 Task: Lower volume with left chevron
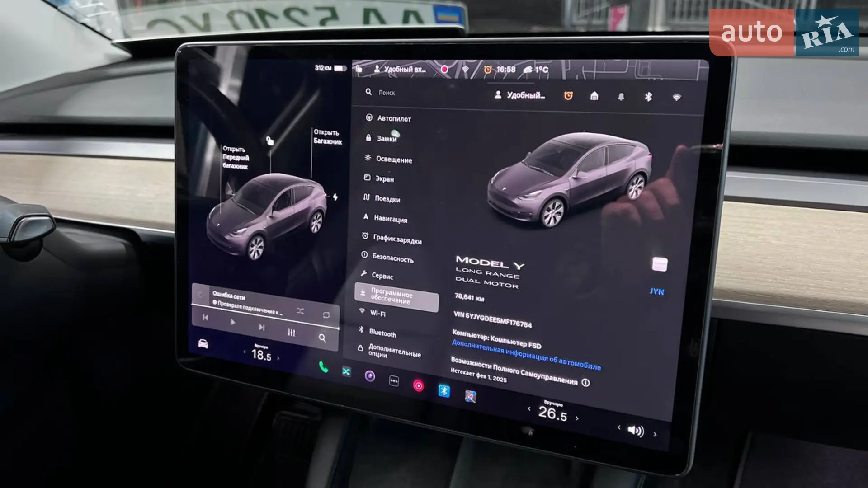coord(619,427)
